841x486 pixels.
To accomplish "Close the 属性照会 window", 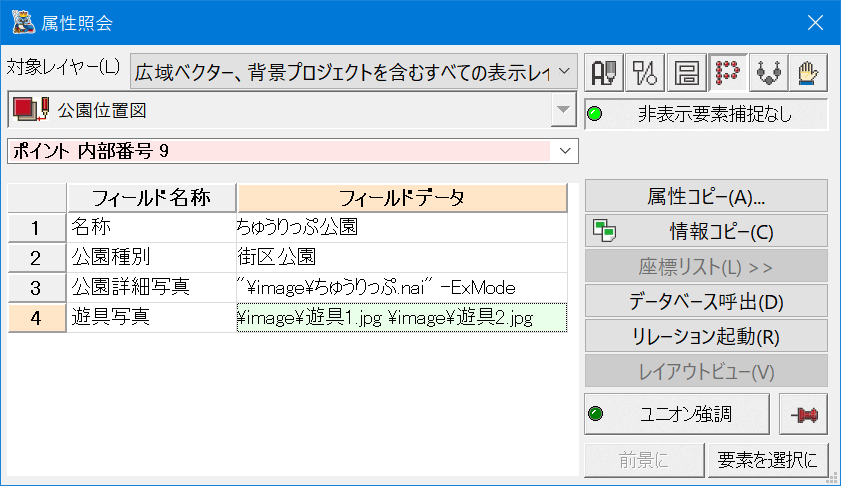I will tap(815, 23).
